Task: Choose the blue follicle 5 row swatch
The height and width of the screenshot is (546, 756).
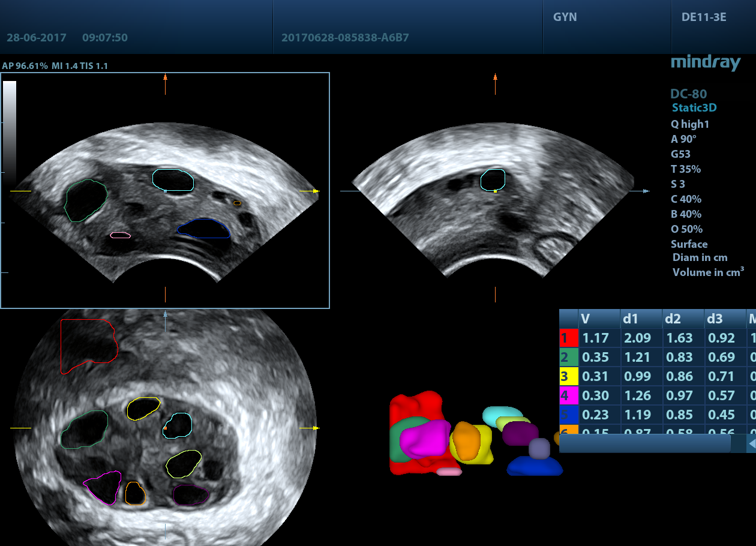Action: coord(568,415)
